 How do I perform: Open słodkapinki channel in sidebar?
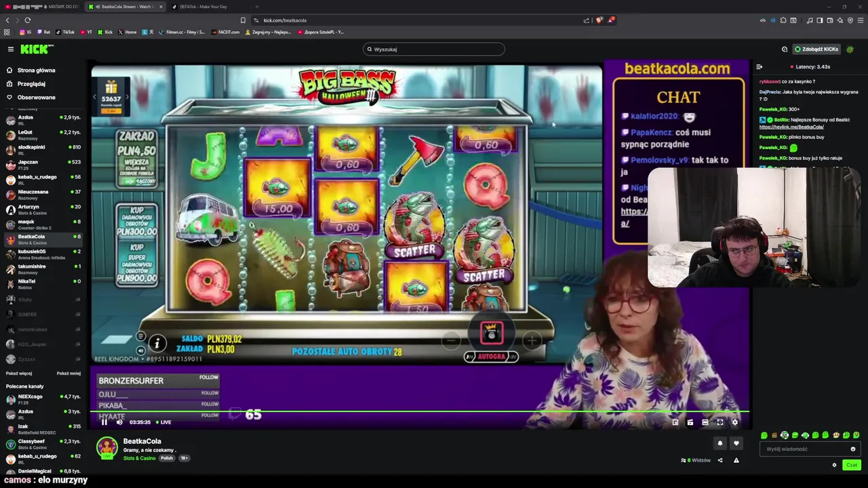coord(42,150)
